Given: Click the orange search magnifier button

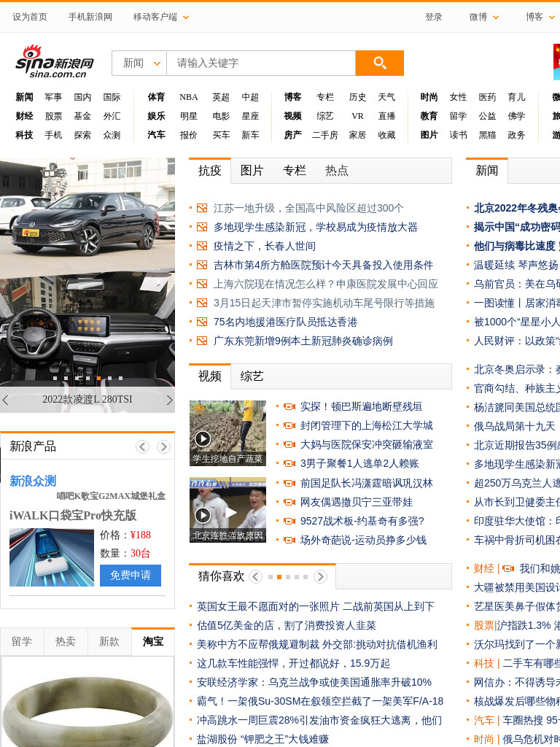Looking at the screenshot, I should 379,63.
